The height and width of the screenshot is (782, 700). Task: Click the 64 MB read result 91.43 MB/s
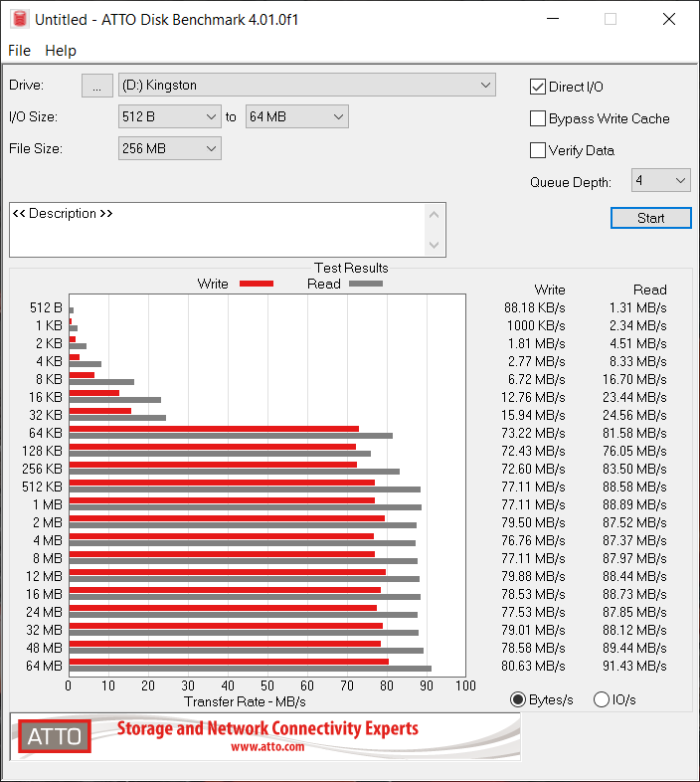tap(634, 666)
